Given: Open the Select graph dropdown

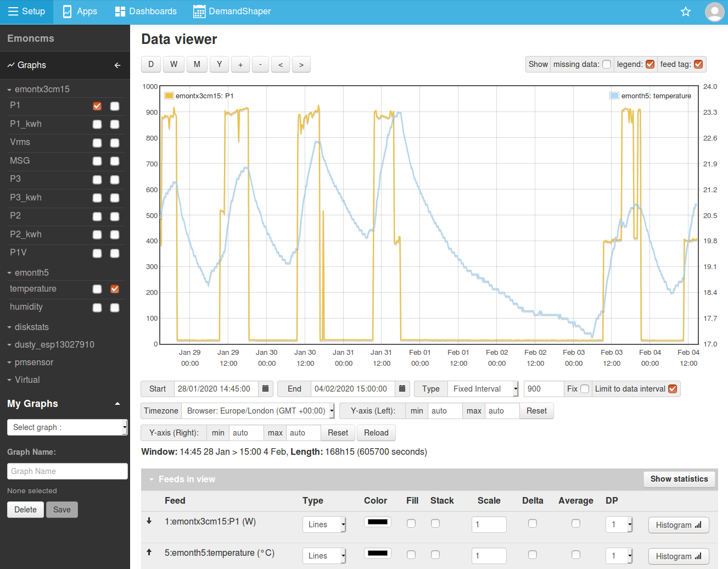Looking at the screenshot, I should point(67,427).
